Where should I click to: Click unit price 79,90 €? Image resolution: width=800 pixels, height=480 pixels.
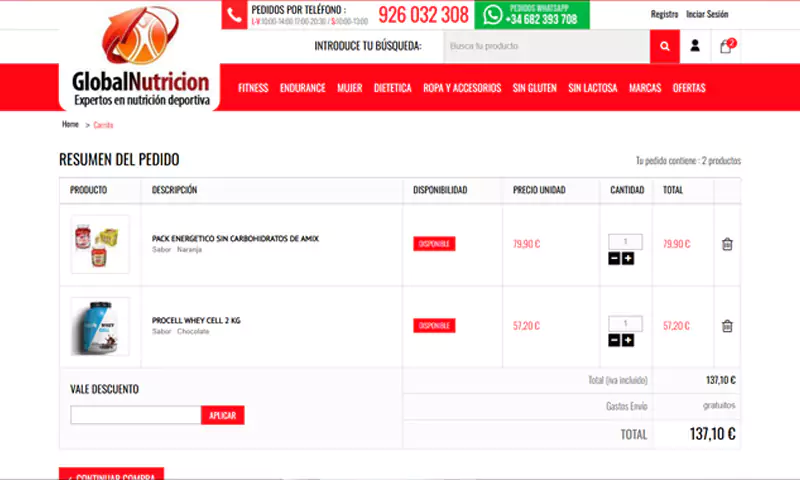coord(527,244)
